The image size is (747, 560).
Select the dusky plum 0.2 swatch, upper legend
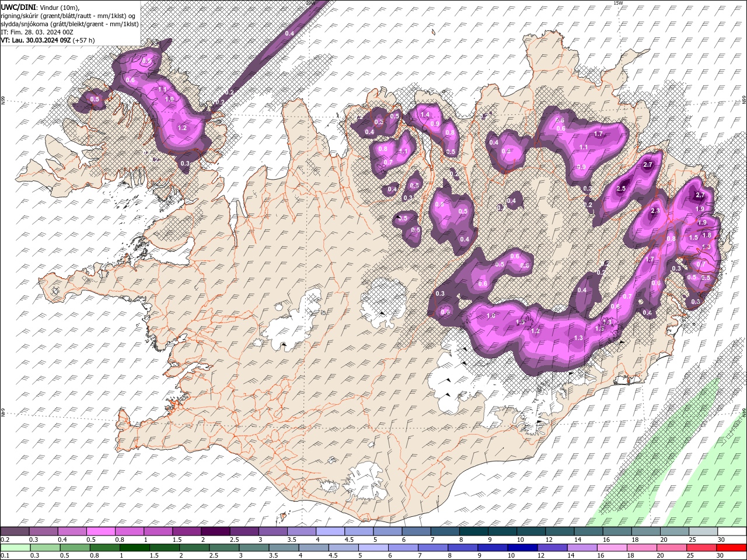coord(15,531)
